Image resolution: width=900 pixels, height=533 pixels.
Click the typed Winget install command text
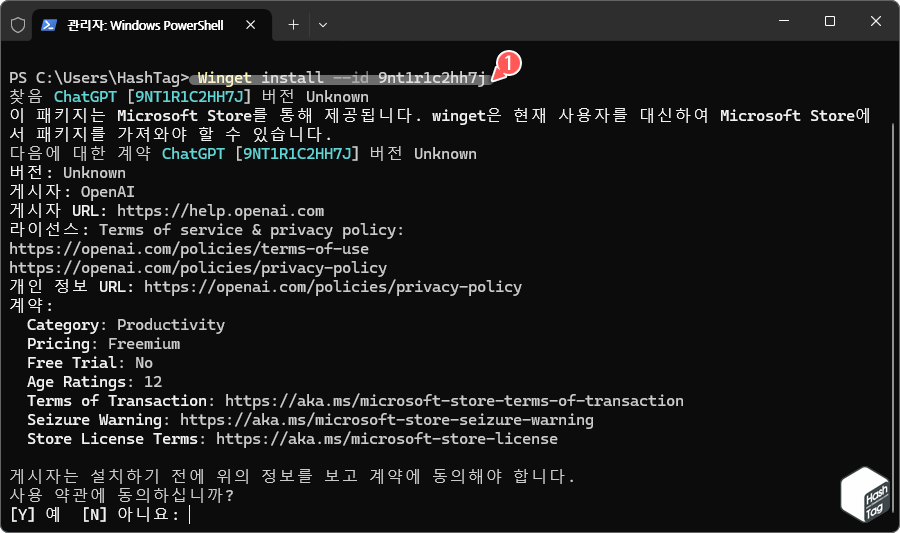click(342, 78)
